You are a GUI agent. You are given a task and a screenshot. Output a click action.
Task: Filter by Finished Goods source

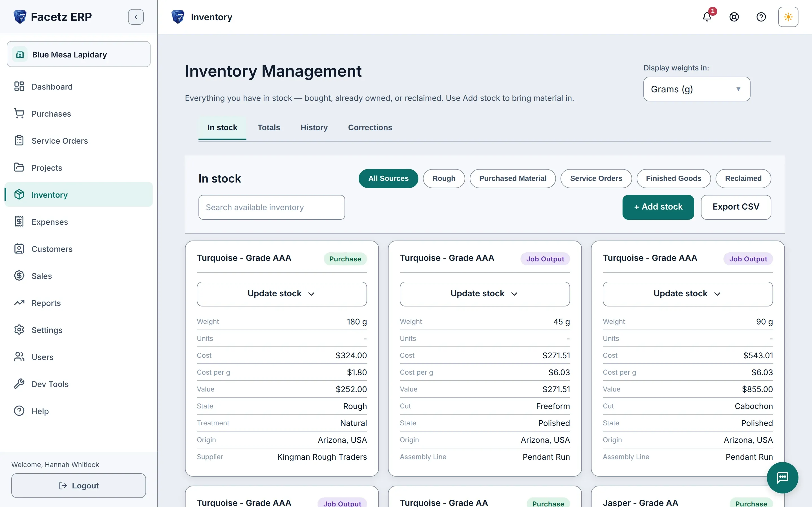click(673, 178)
